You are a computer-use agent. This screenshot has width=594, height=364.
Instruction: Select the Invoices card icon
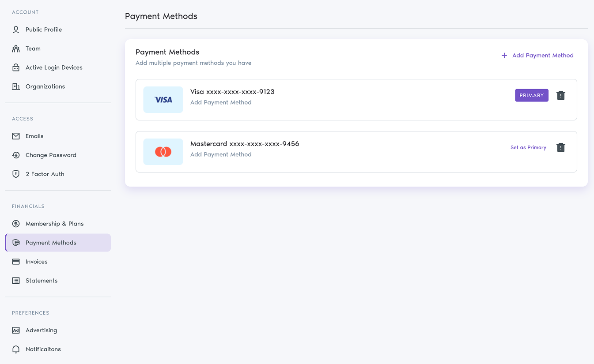coord(16,261)
